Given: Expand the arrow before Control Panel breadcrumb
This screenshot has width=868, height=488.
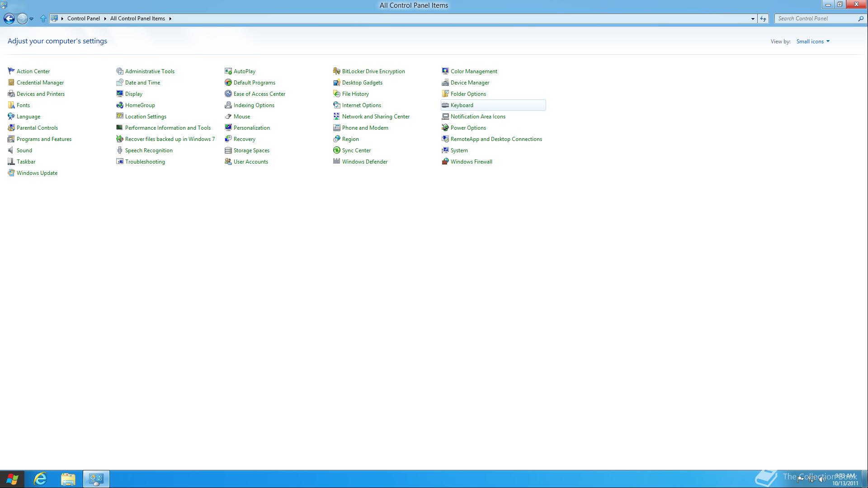Looking at the screenshot, I should click(62, 19).
